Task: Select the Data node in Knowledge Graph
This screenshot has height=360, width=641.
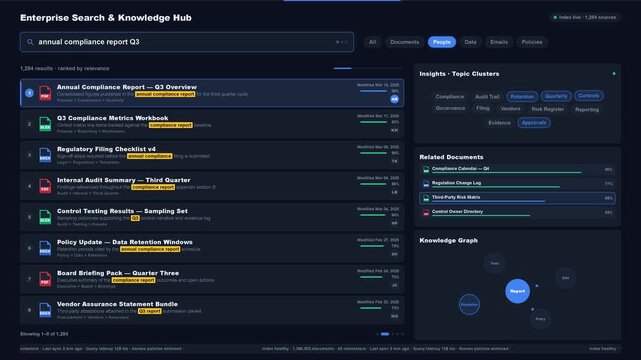Action: (565, 278)
